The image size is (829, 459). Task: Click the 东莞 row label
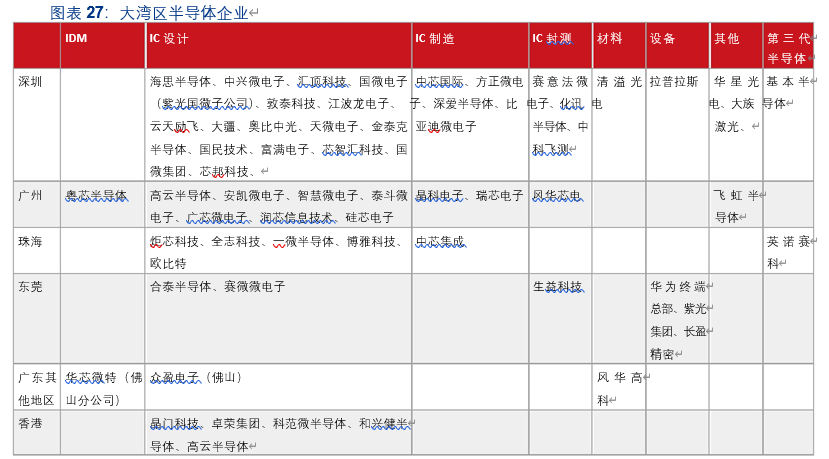tap(30, 287)
